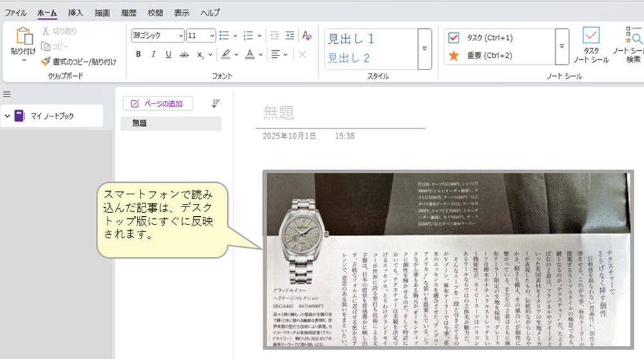This screenshot has width=644, height=359.
Task: Click the increase indent icon
Action: tap(290, 35)
